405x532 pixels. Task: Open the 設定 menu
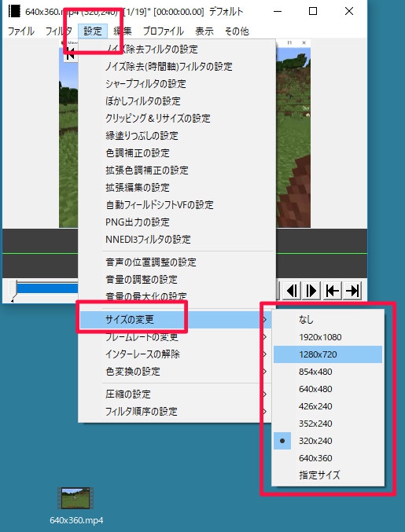(x=93, y=31)
